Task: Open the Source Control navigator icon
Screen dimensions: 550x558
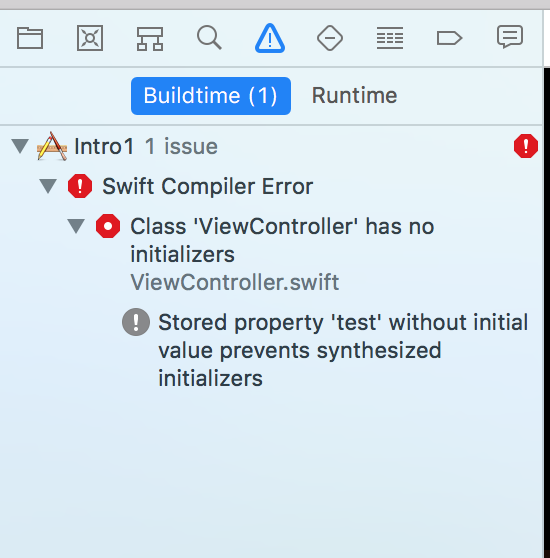Action: (x=90, y=38)
